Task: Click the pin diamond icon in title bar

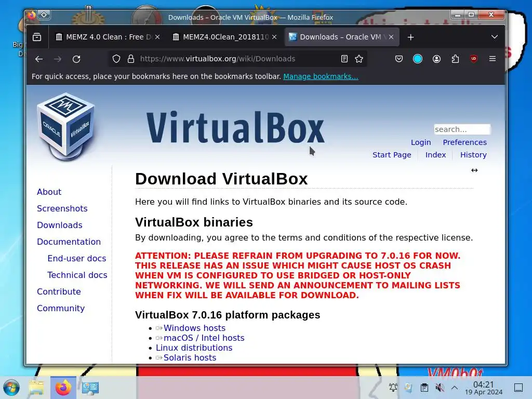Action: coord(44,15)
